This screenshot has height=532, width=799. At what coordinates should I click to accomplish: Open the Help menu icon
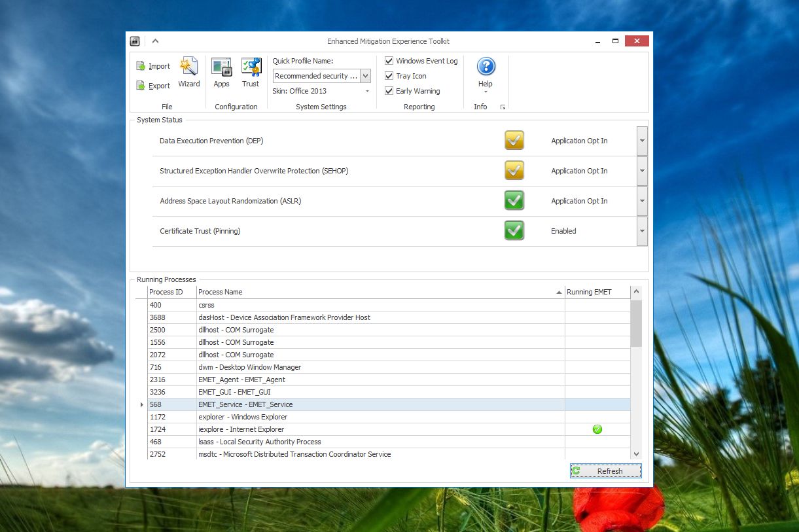click(x=486, y=67)
